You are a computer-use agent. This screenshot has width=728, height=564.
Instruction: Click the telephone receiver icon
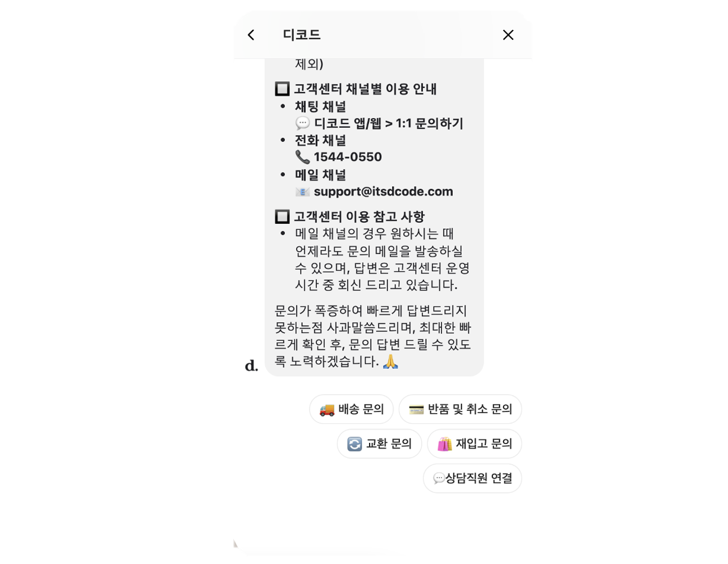302,157
